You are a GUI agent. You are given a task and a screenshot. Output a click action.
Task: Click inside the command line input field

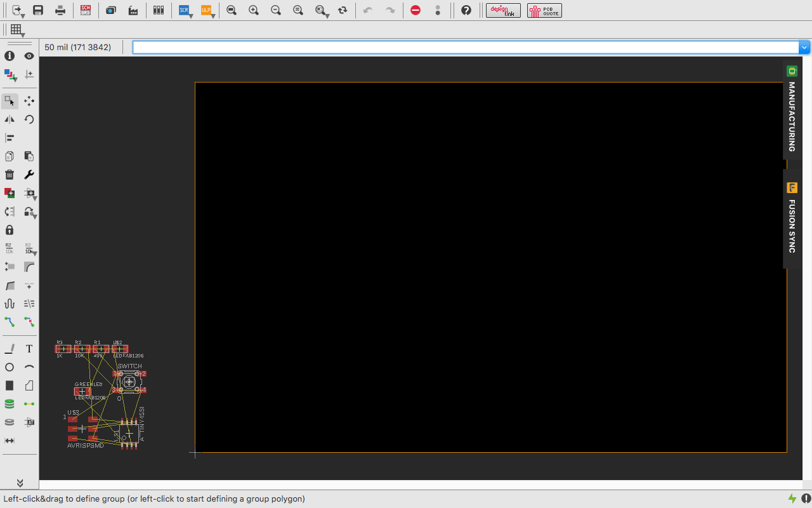(466, 47)
